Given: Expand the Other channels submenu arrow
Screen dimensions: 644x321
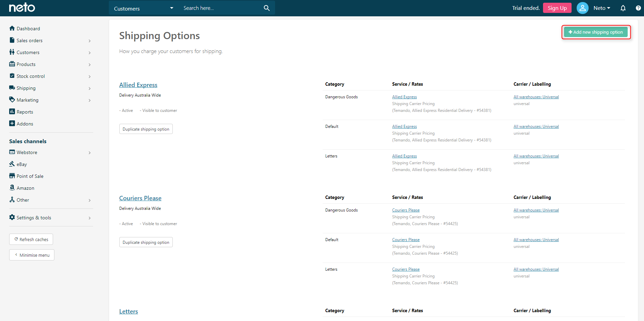Looking at the screenshot, I should (x=90, y=200).
